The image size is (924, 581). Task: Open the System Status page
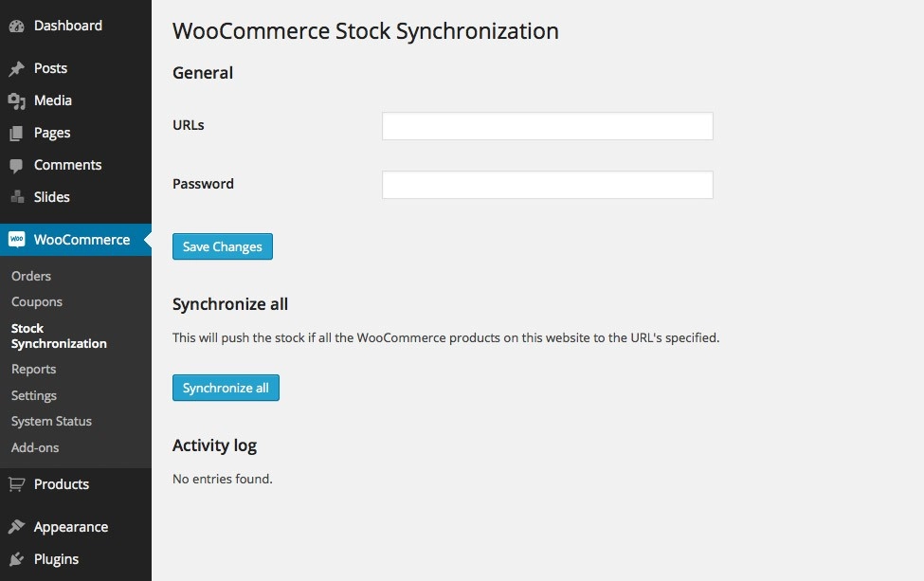(x=51, y=421)
